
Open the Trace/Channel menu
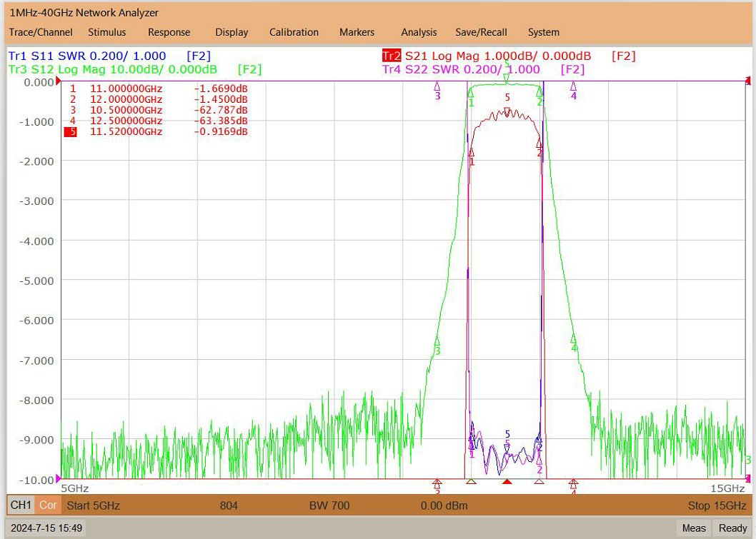coord(41,32)
